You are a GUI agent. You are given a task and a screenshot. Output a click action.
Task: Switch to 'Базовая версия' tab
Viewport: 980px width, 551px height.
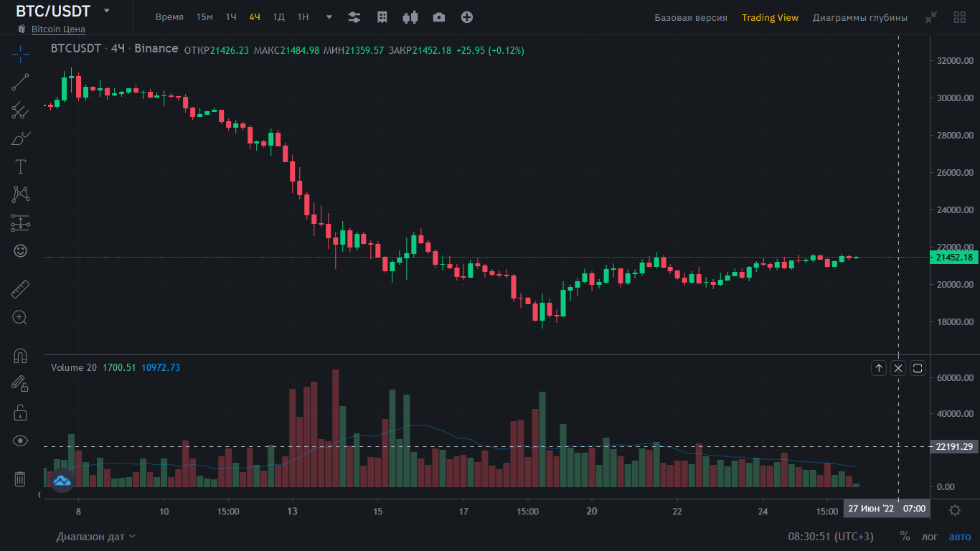click(690, 17)
